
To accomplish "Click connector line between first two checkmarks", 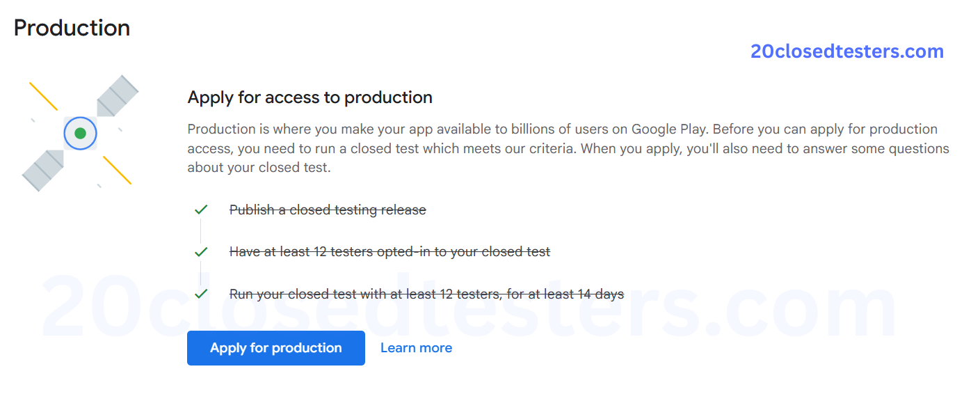I will tap(201, 230).
